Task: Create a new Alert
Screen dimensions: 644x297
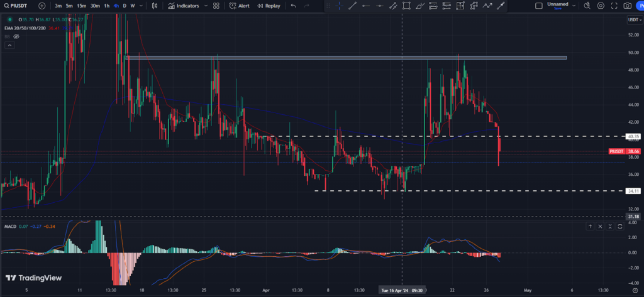Action: tap(240, 6)
